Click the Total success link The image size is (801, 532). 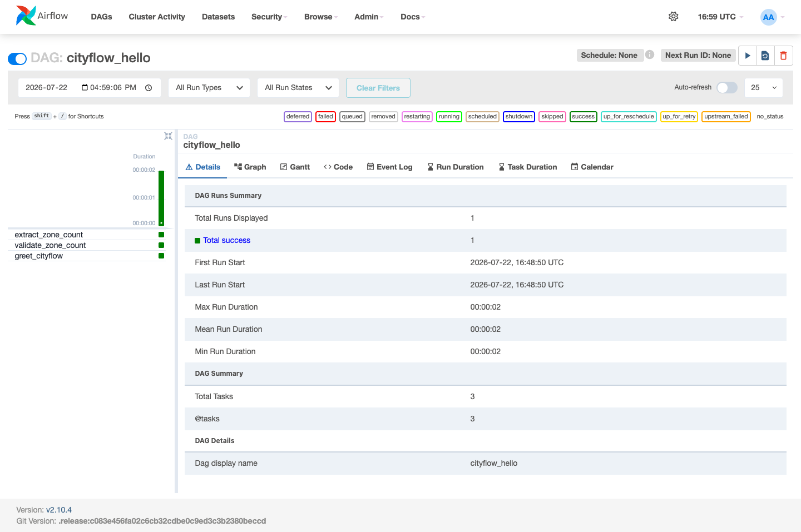click(226, 240)
